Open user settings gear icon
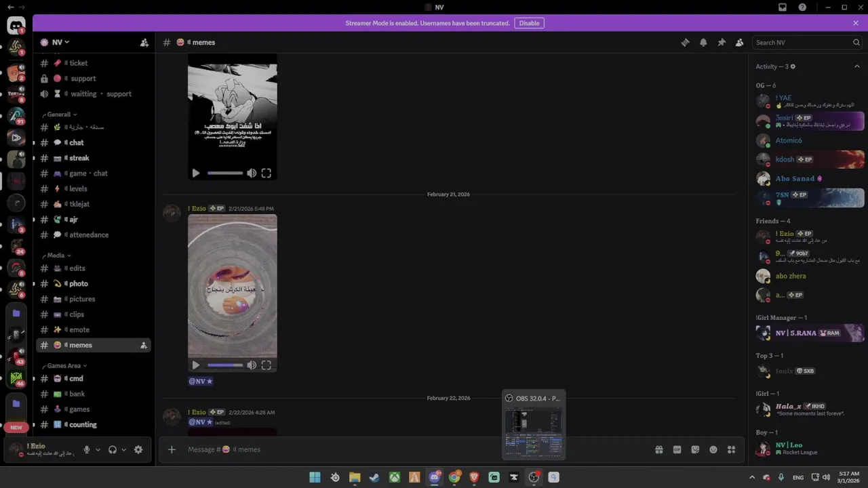Viewport: 868px width, 488px height. [x=138, y=449]
